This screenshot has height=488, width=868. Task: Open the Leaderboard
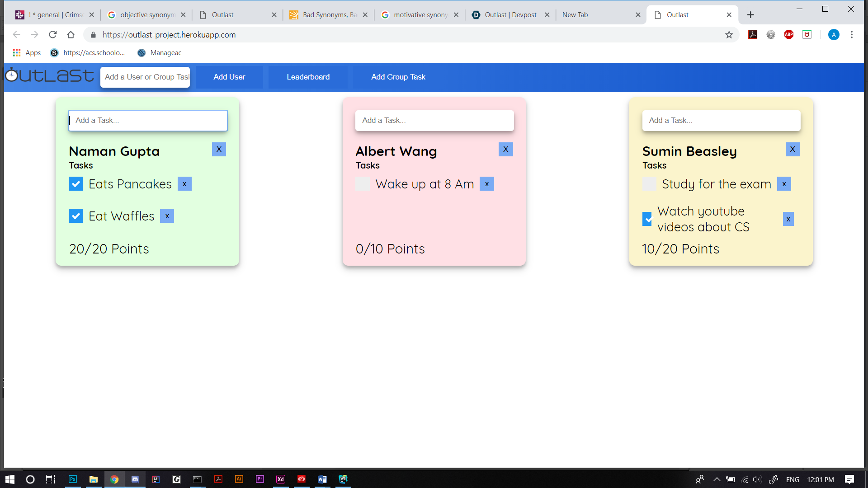point(308,77)
